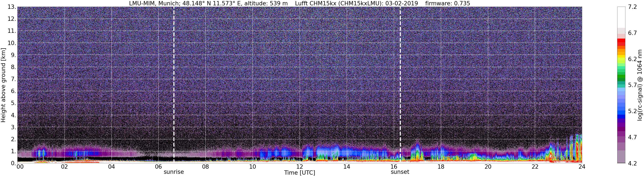Click the colorbar tick label 7.2
This screenshot has height=177, width=644.
(x=632, y=7)
